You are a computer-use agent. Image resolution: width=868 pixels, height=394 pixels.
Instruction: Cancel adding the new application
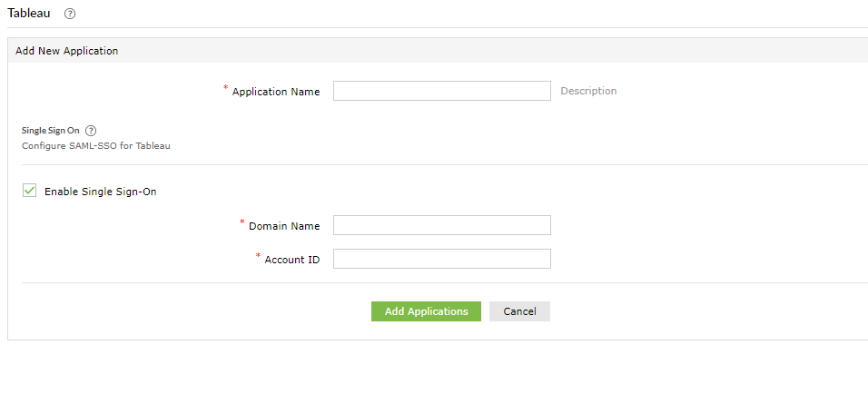coord(519,311)
